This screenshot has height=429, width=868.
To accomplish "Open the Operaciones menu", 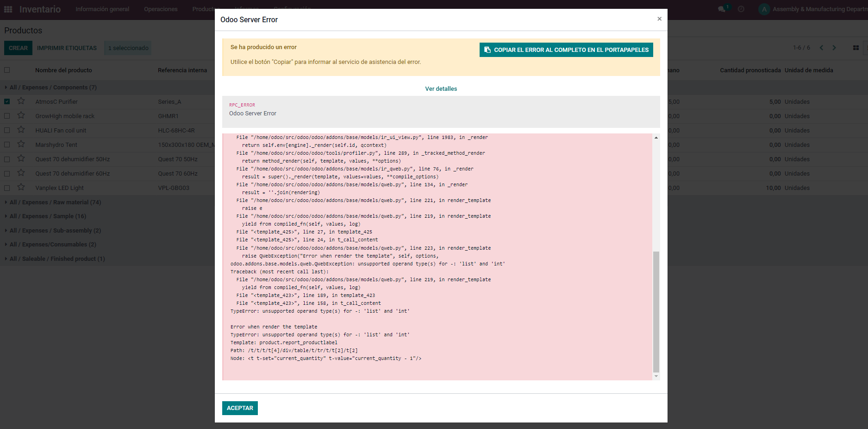I will click(161, 9).
